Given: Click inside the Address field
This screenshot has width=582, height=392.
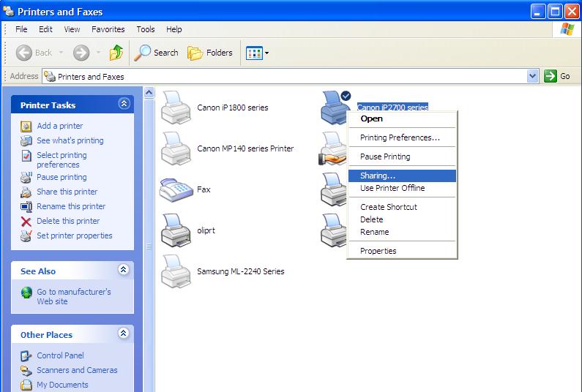Looking at the screenshot, I should (x=284, y=76).
